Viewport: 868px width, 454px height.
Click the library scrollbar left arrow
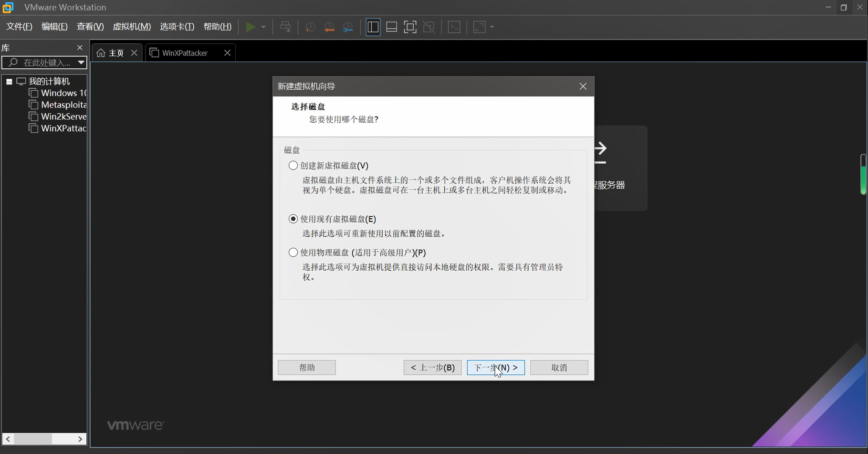8,439
